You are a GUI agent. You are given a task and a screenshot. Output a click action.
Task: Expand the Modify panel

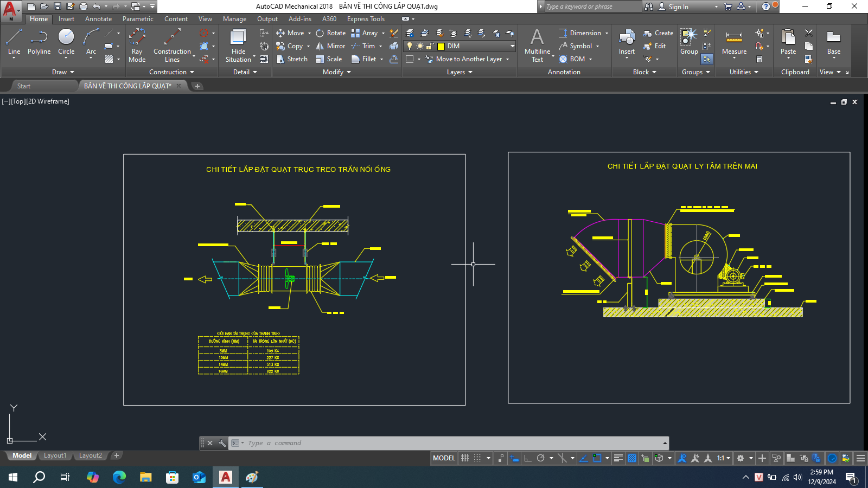pos(337,72)
